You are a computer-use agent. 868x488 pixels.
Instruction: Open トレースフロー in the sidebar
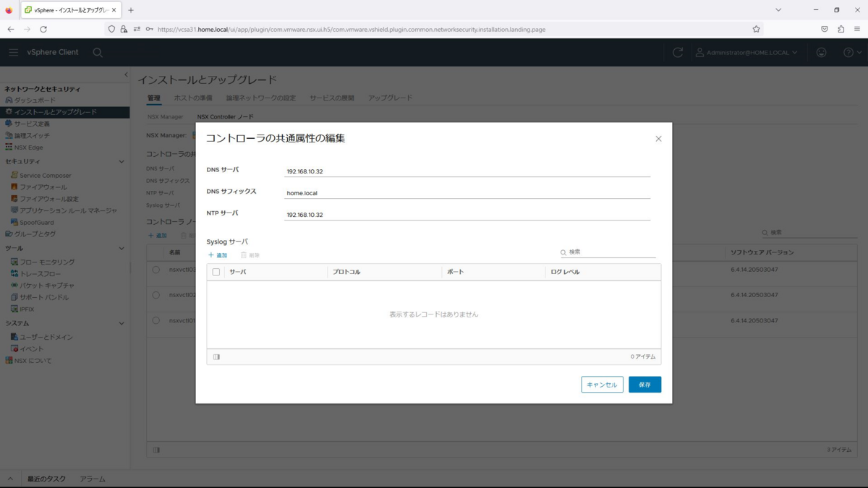41,274
